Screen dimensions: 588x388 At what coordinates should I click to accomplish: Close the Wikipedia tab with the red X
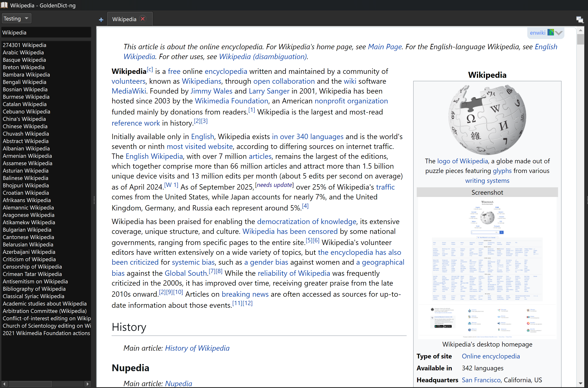pos(143,19)
